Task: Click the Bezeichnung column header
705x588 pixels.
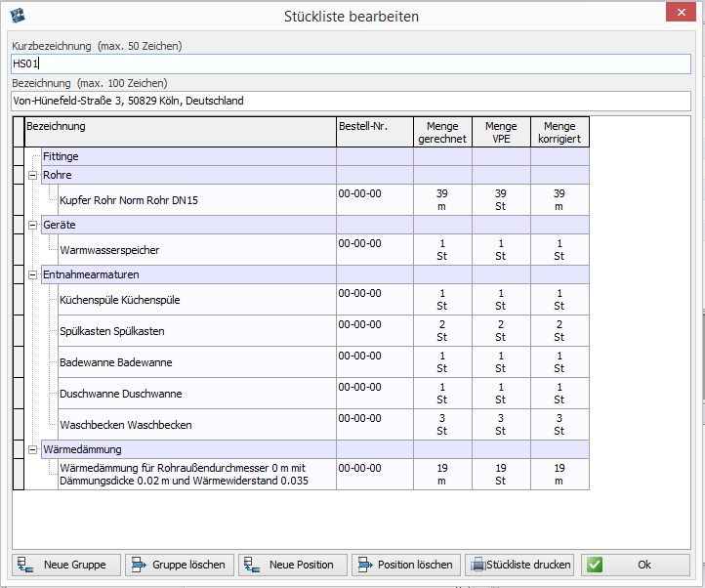Action: pos(180,132)
